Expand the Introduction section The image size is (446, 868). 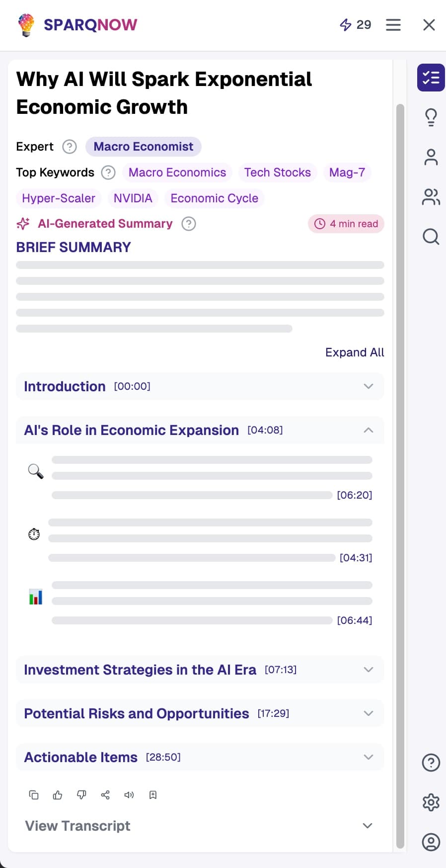(x=368, y=386)
